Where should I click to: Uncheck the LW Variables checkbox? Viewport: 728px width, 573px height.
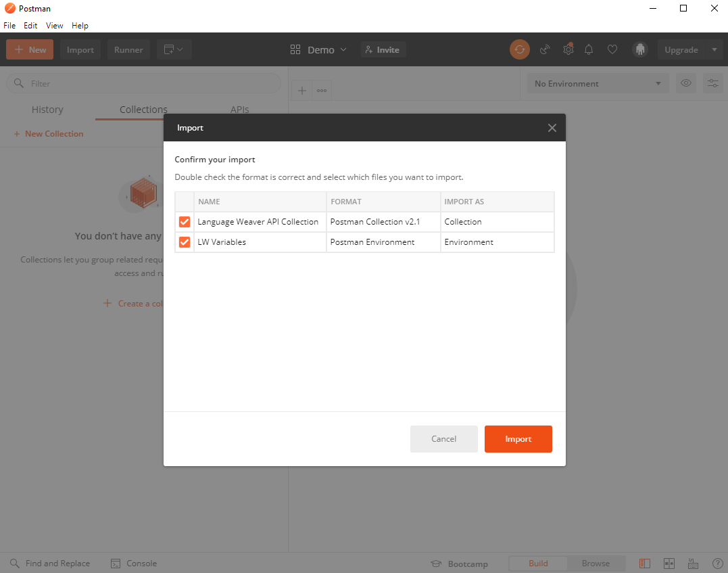pyautogui.click(x=185, y=242)
